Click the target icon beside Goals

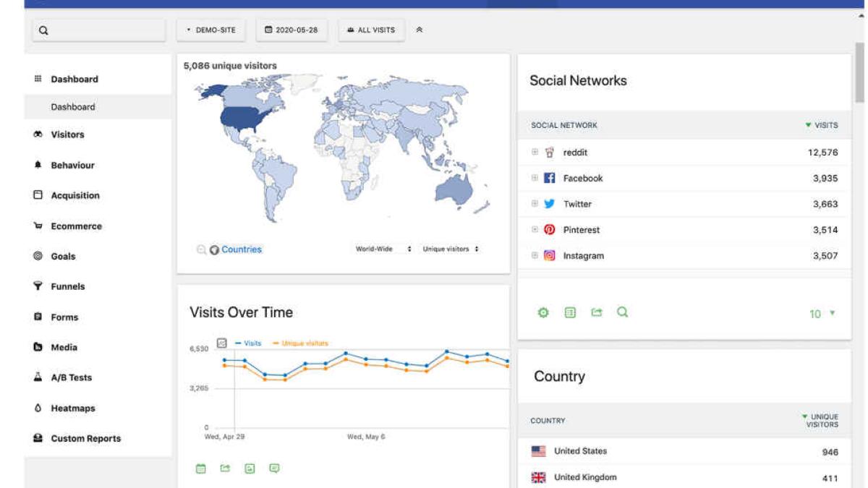[38, 256]
